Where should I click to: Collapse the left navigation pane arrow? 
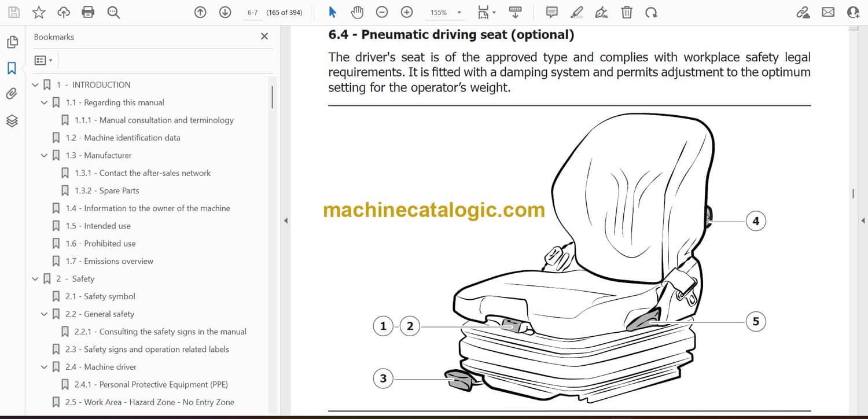285,220
